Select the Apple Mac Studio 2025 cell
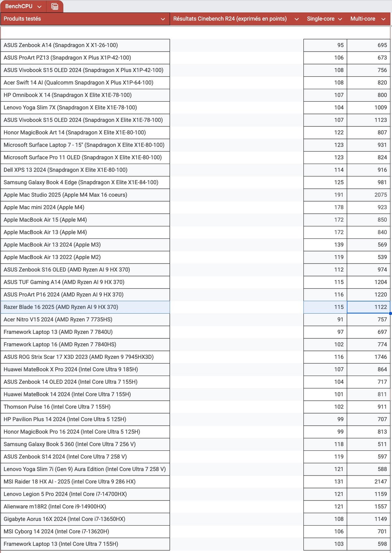Viewport: 392px width, 553px height. (85, 195)
